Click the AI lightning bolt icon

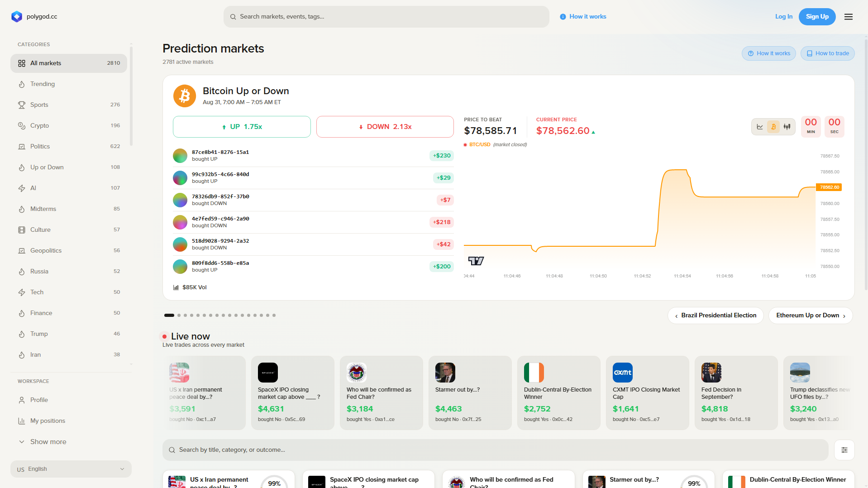pyautogui.click(x=22, y=188)
